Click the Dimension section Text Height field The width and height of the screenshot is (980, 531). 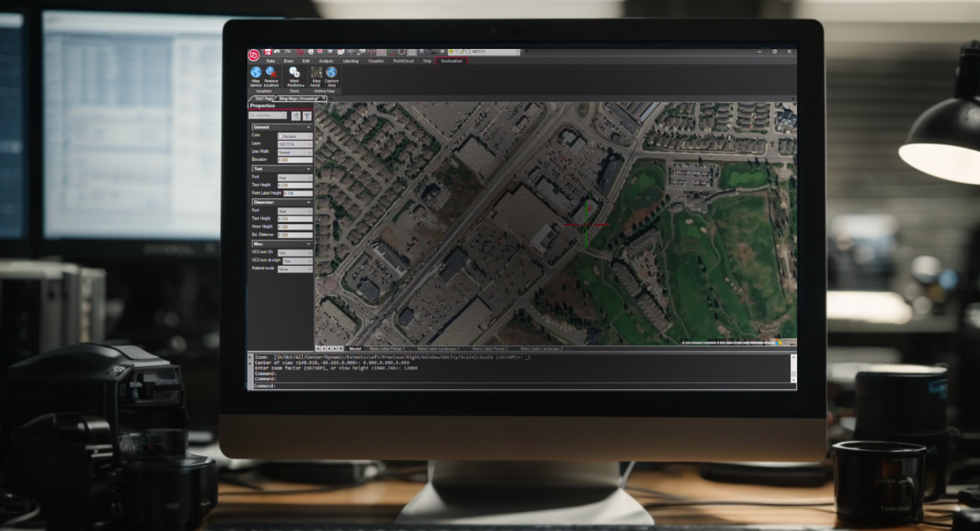tap(295, 219)
